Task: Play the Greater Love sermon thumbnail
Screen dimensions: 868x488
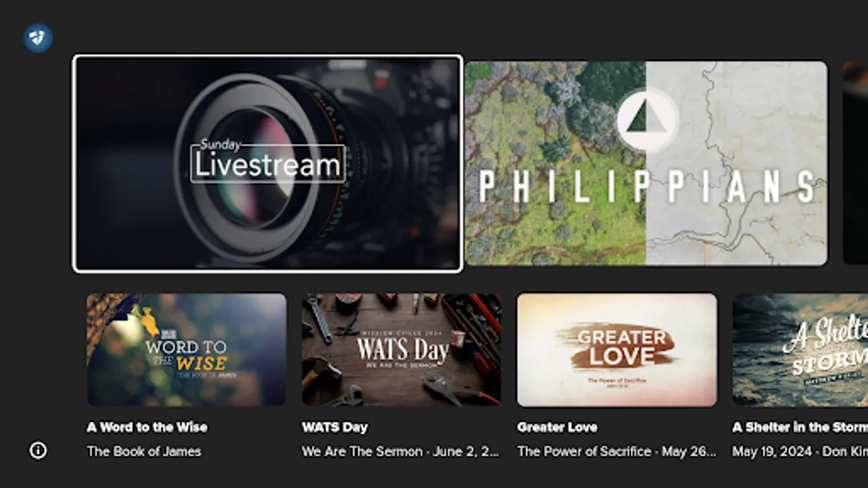Action: pyautogui.click(x=616, y=349)
